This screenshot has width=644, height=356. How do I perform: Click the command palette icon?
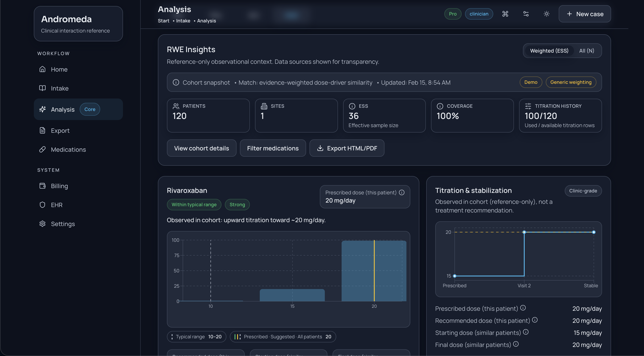click(505, 14)
